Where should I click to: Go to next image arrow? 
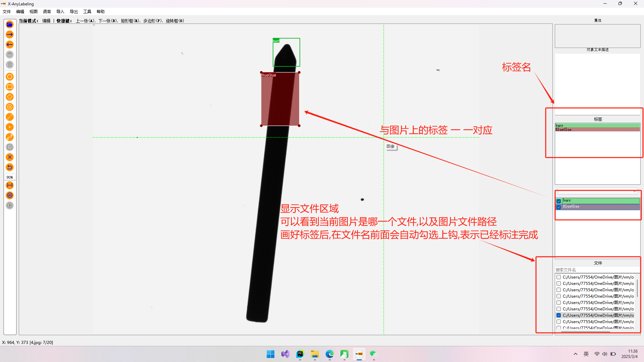(x=10, y=35)
